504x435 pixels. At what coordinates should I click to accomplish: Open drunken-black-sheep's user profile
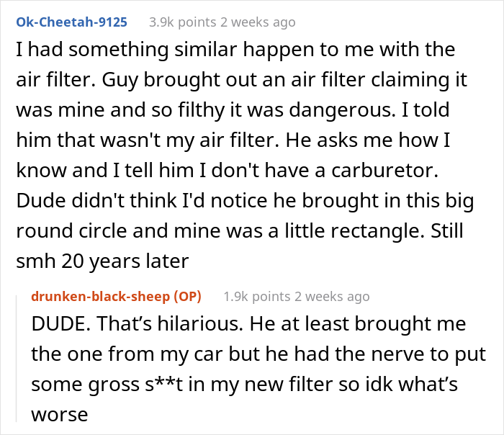(x=100, y=297)
